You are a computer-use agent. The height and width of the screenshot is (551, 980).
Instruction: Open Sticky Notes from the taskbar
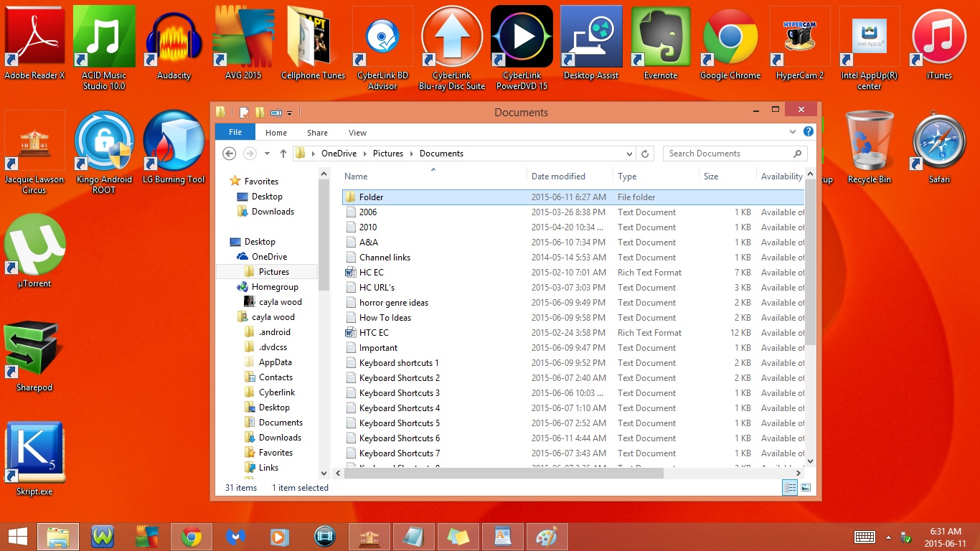click(458, 537)
